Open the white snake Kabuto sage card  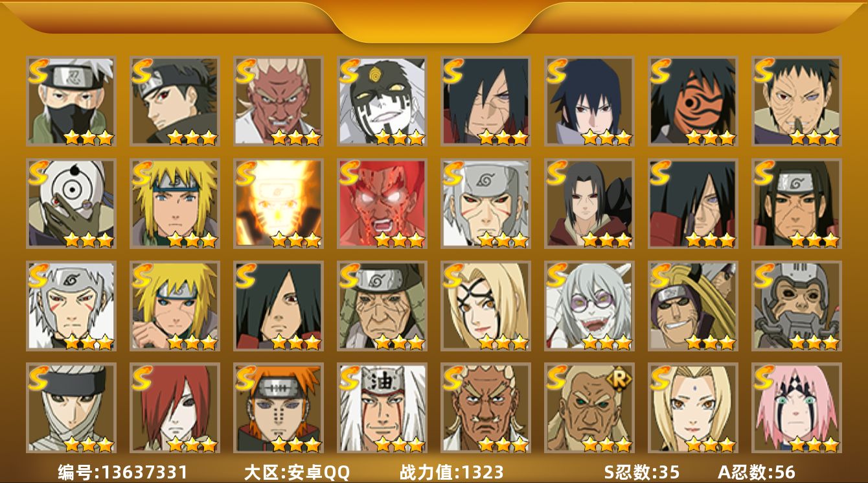[589, 305]
